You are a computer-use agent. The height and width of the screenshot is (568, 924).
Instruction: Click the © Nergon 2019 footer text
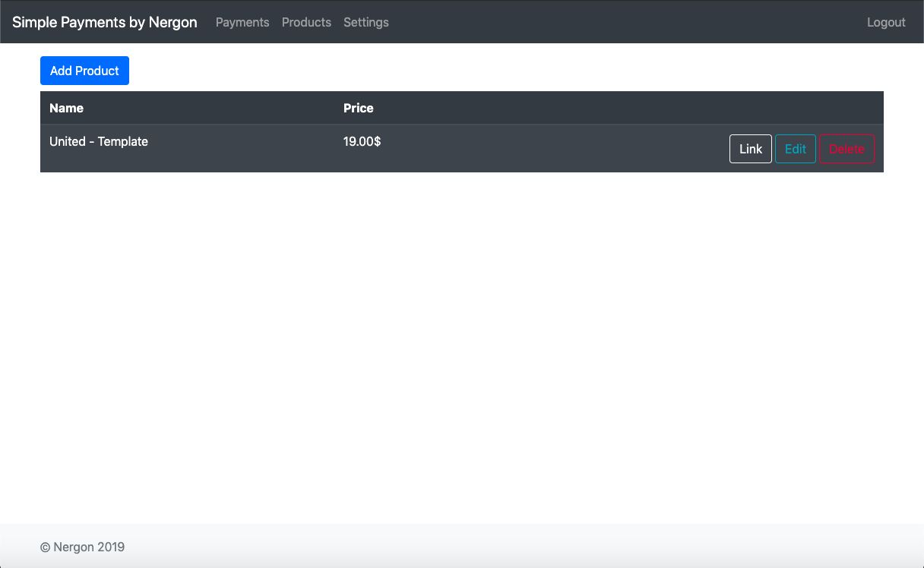(82, 547)
